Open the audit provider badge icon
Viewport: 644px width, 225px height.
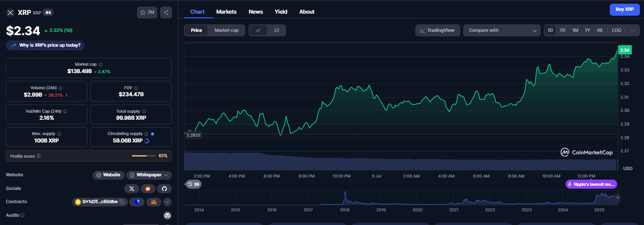pos(167,216)
